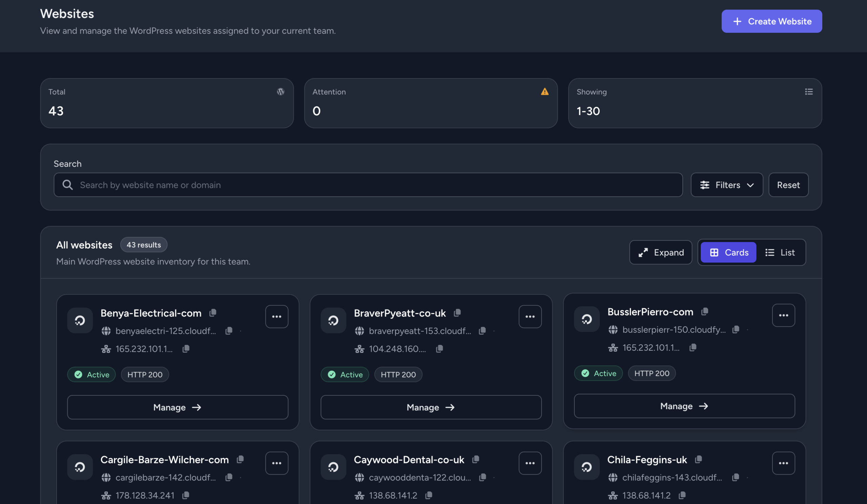Click the Attention count 0
This screenshot has height=504, width=867.
tap(317, 111)
